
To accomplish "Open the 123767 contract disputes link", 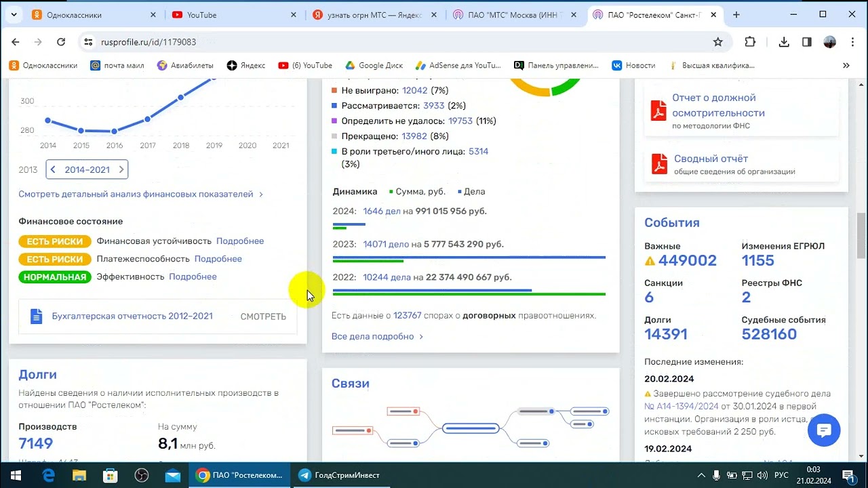I will (x=408, y=316).
